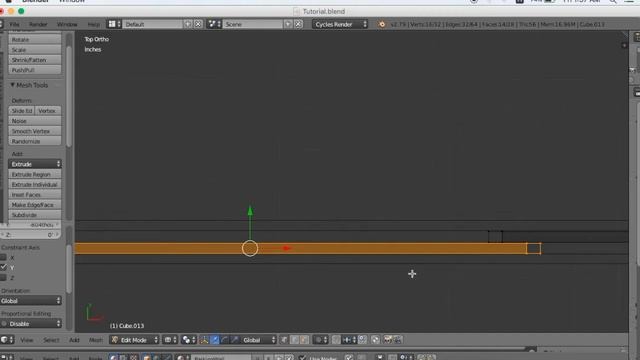Open the Select menu in 3D header

tap(51, 340)
